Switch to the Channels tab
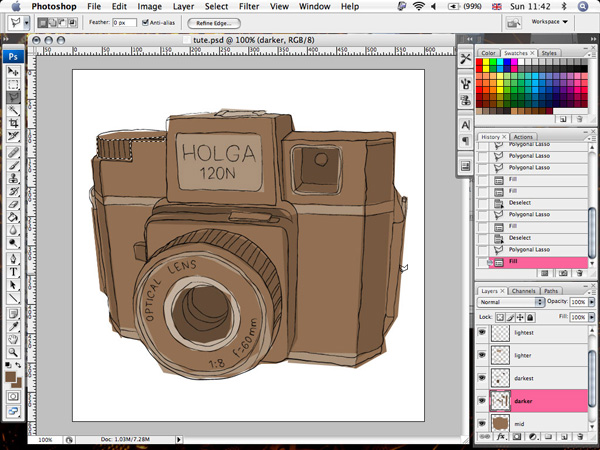 coord(523,291)
